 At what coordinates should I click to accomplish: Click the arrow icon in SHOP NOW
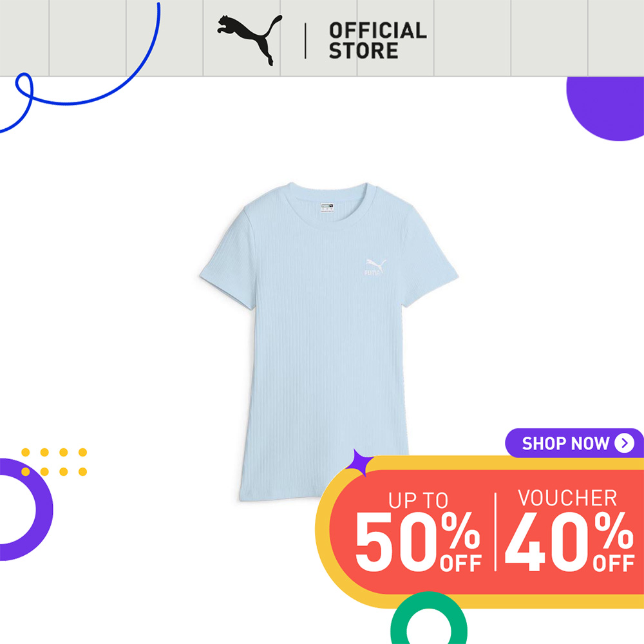[x=624, y=443]
